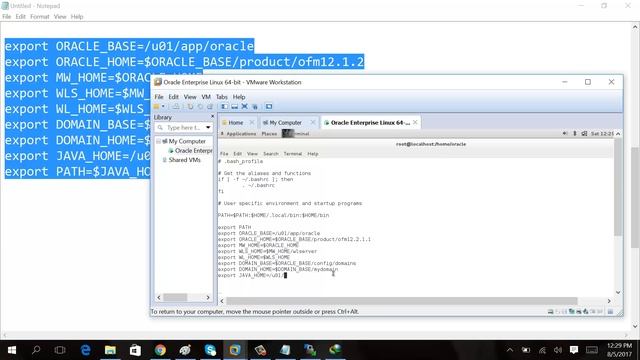Click guest volume icon in top panel
640x360 pixels.
coord(565,133)
